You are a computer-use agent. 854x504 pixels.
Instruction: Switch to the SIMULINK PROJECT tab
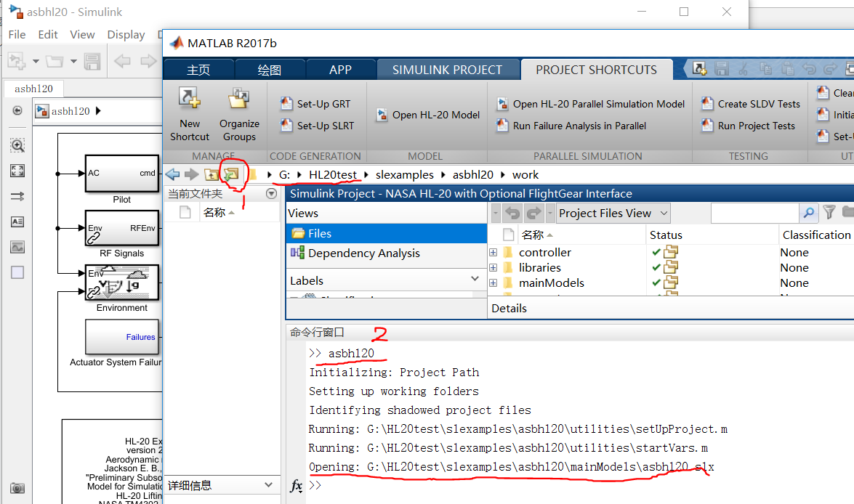point(448,69)
